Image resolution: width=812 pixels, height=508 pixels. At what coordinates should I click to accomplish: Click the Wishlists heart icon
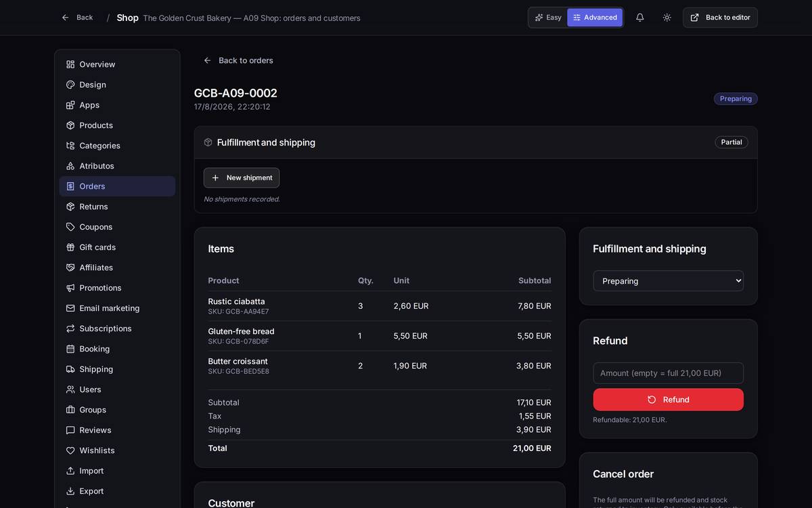click(x=70, y=450)
